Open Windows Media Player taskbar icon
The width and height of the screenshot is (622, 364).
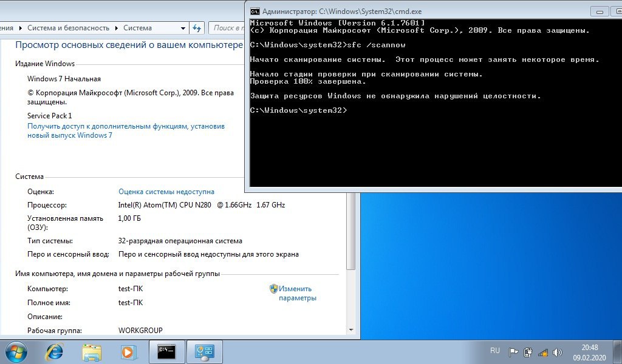[128, 352]
